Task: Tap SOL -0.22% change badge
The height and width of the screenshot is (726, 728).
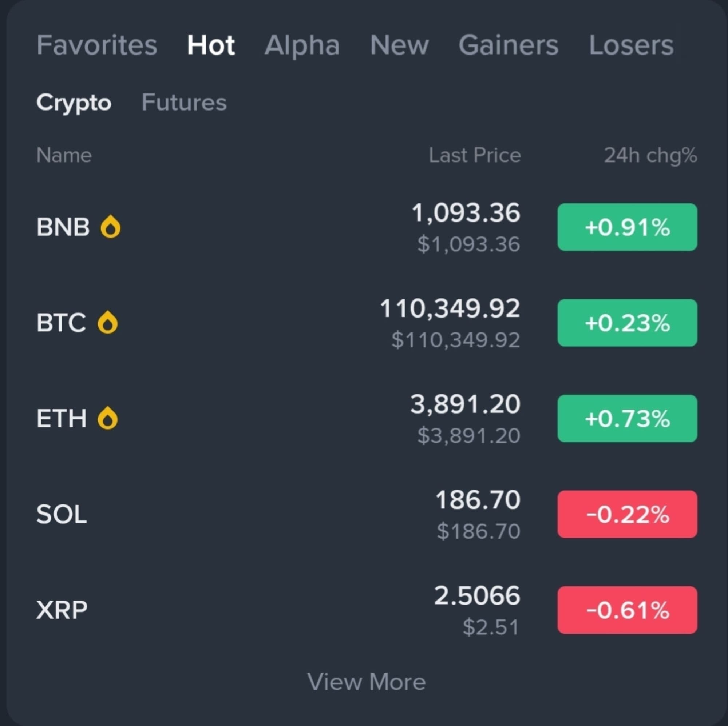Action: pyautogui.click(x=627, y=514)
